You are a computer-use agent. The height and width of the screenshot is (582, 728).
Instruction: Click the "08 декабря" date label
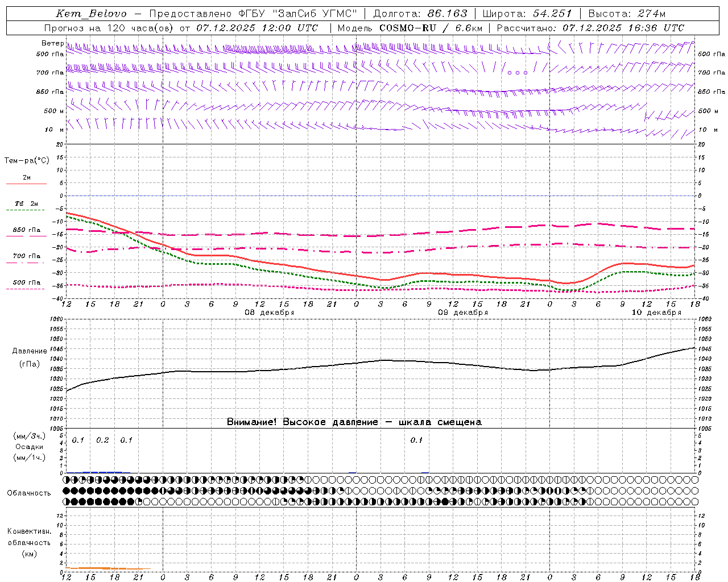coord(269,313)
